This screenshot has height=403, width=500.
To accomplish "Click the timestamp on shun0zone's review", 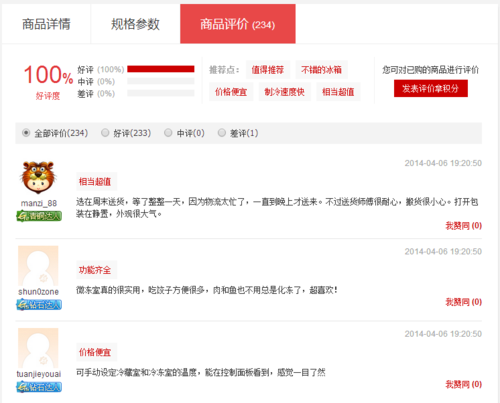I will [443, 251].
